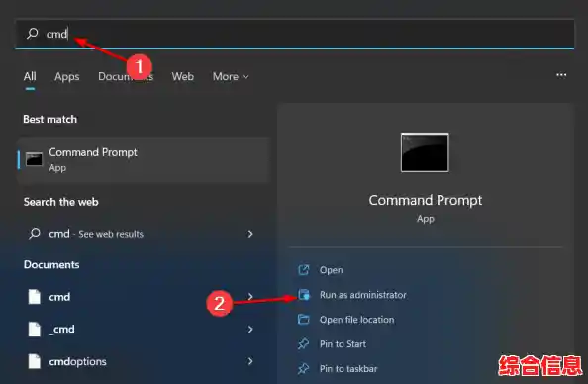Click the cmdoptions document file icon
The height and width of the screenshot is (384, 588).
coord(34,361)
